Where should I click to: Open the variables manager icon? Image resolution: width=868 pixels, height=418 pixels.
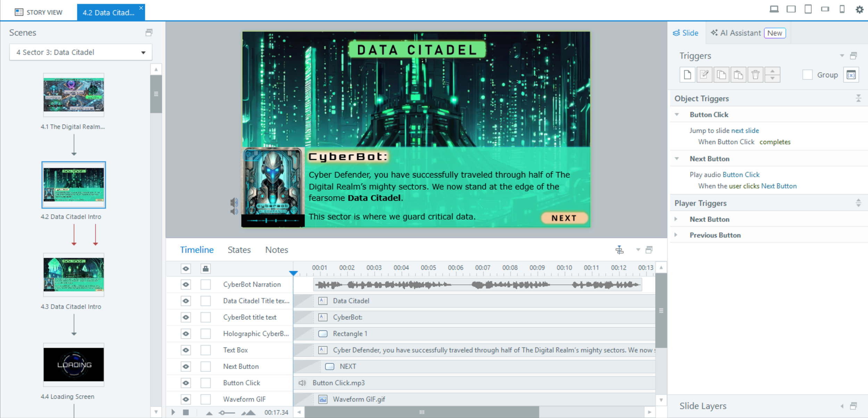tap(851, 75)
